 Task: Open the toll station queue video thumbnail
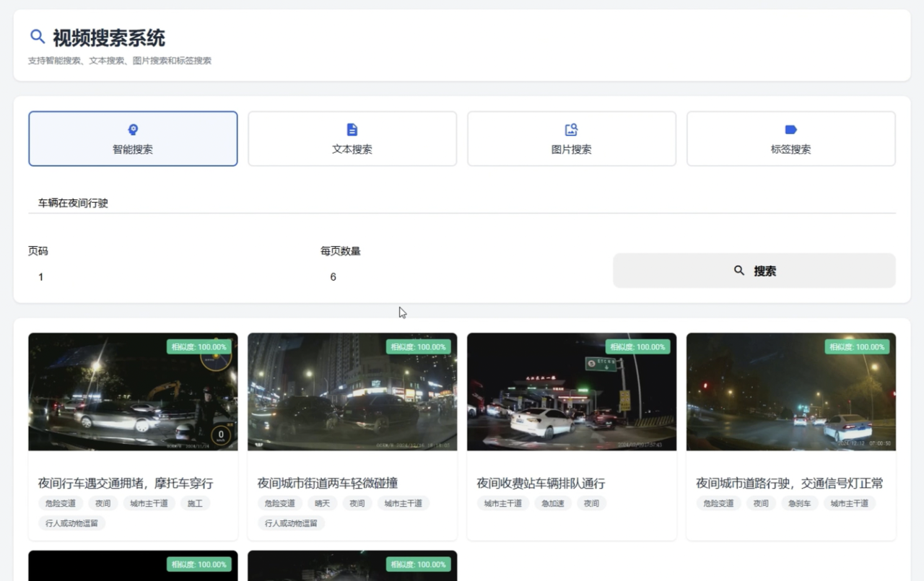coord(571,392)
